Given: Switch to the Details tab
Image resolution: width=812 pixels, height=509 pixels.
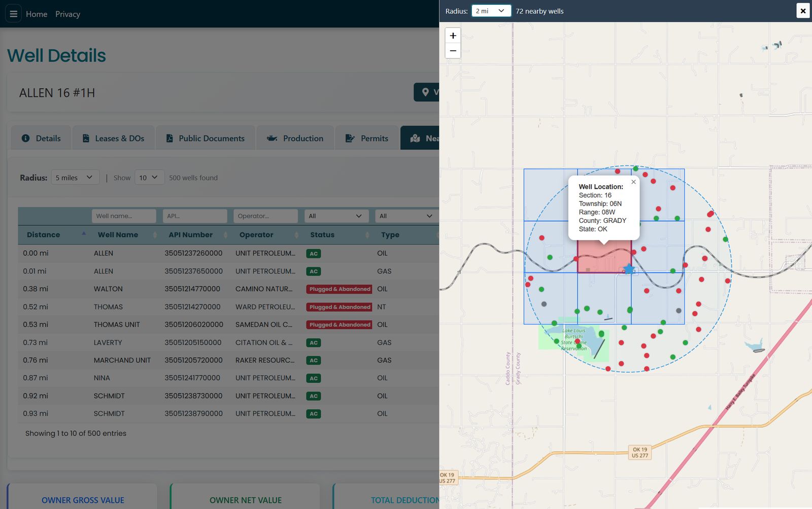Looking at the screenshot, I should [x=41, y=138].
